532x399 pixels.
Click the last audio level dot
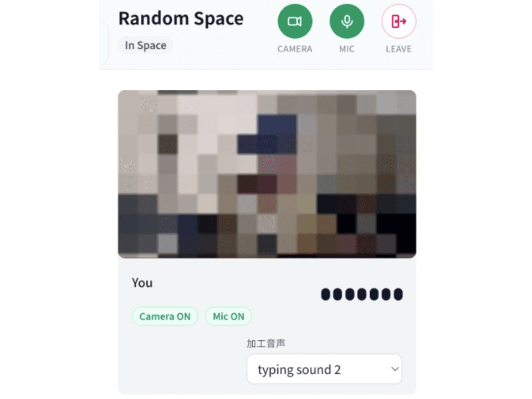[398, 294]
